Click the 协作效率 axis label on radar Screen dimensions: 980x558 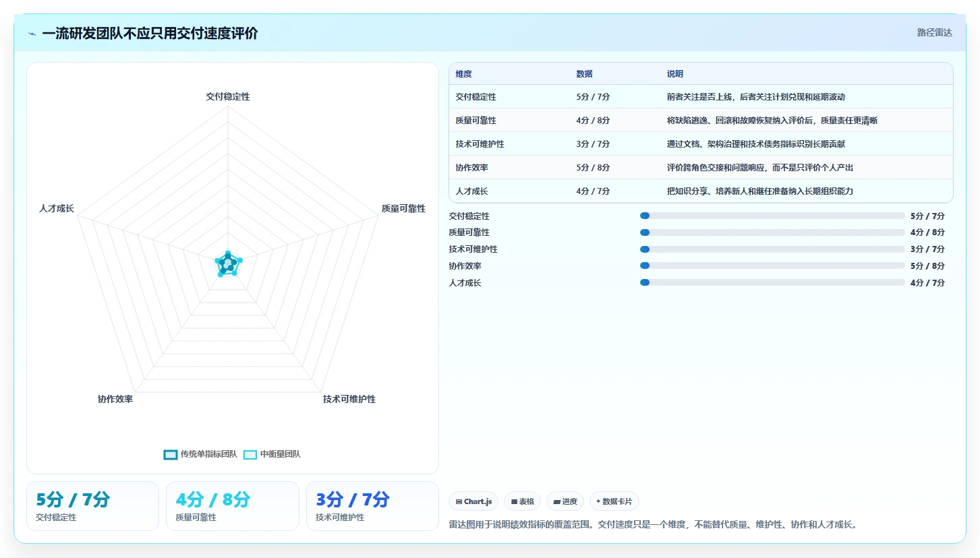tap(115, 399)
